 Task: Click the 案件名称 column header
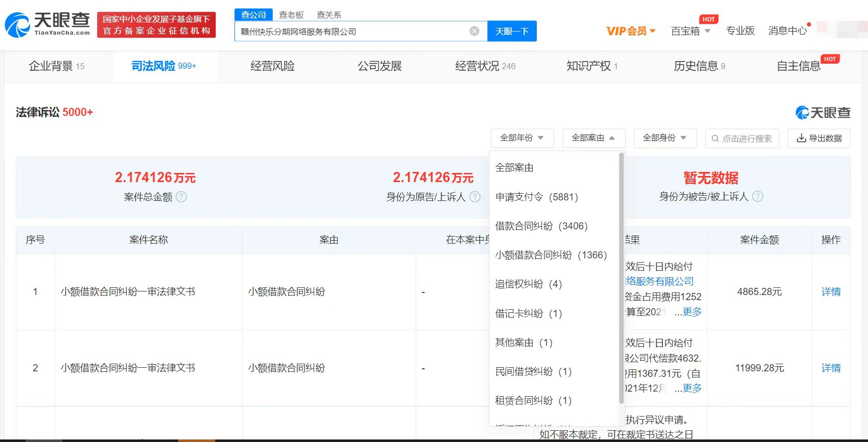149,240
